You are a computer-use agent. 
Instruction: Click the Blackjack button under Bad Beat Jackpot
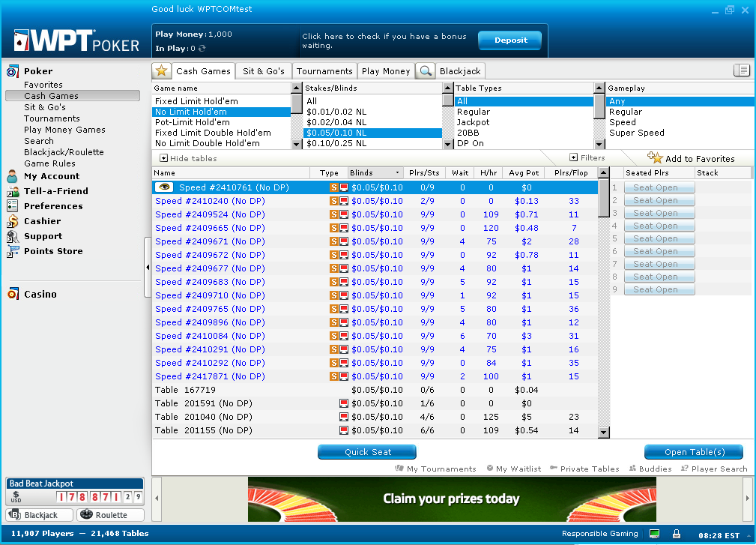tap(40, 514)
